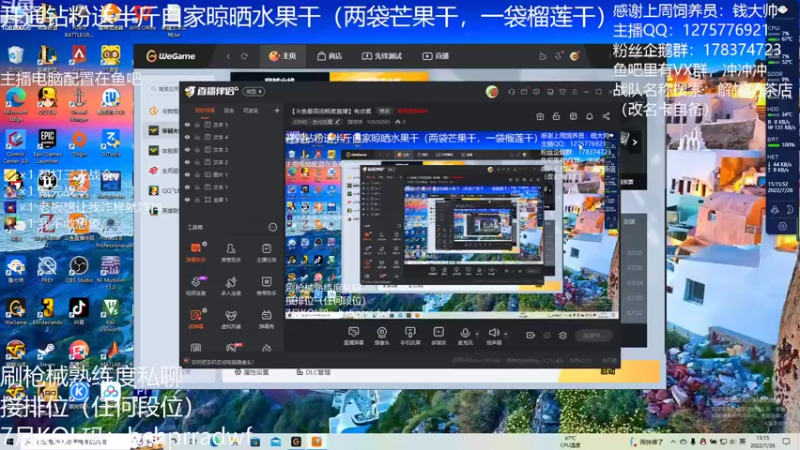
Task: Open Microsoft Edge desktop icon
Action: (x=15, y=104)
